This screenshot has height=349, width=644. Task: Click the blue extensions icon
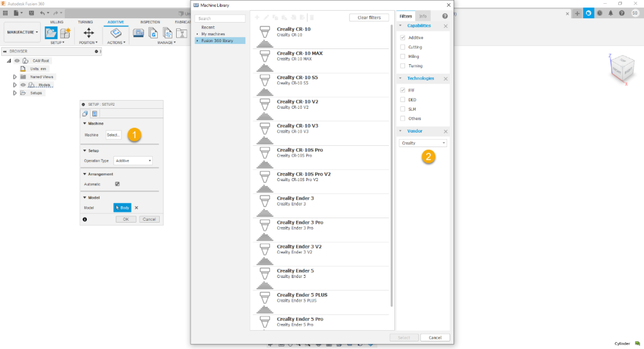tap(589, 14)
